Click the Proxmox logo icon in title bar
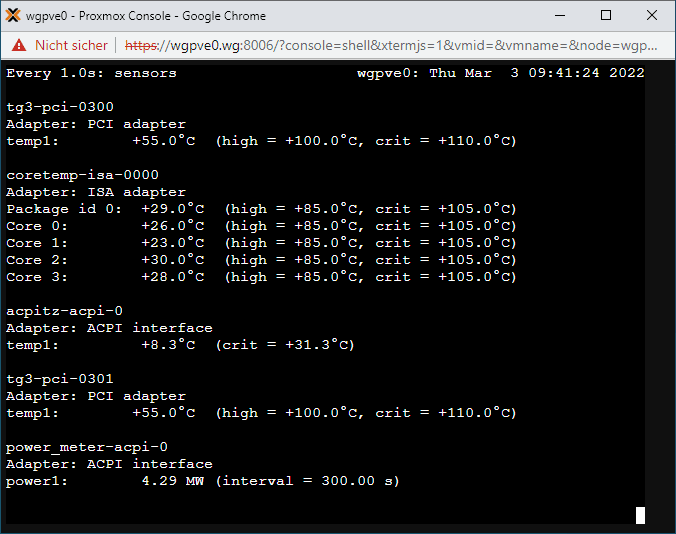 (13, 16)
